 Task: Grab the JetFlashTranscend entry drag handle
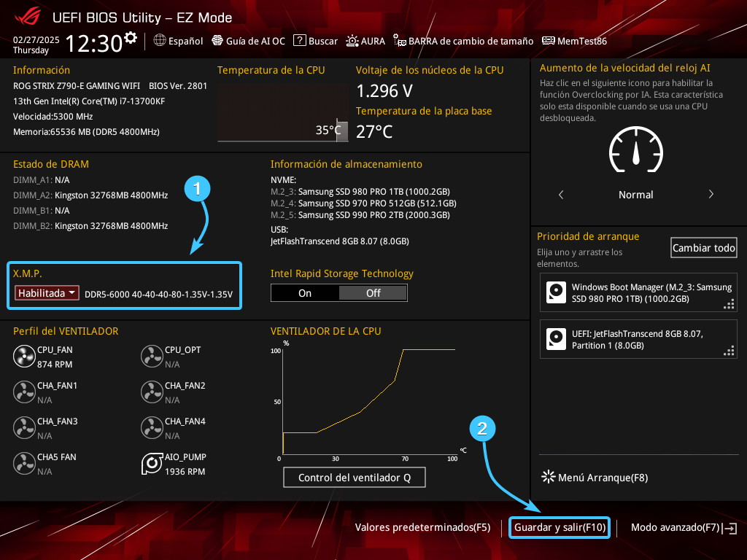coord(729,351)
